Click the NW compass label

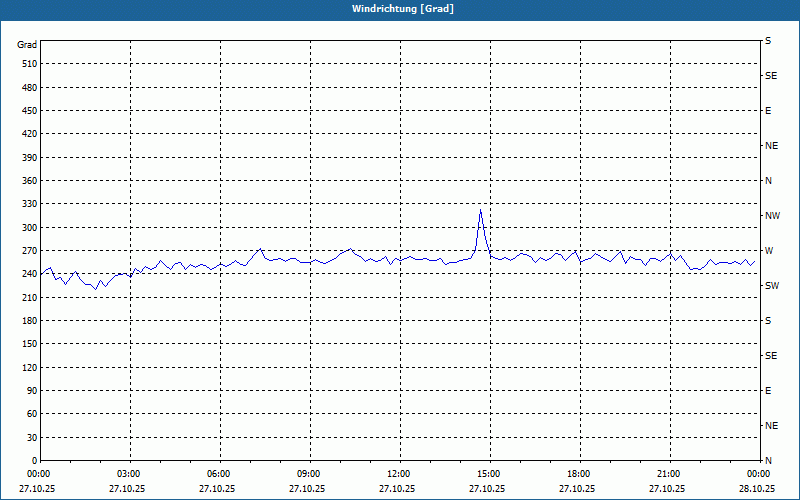click(772, 216)
